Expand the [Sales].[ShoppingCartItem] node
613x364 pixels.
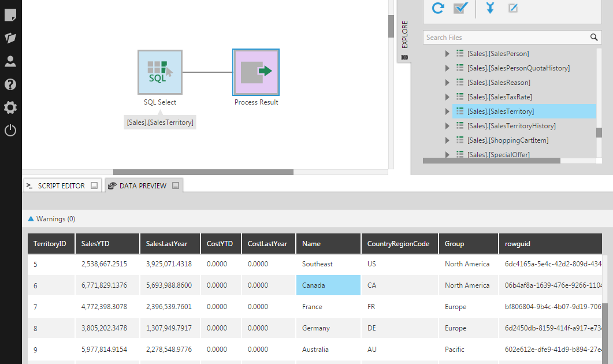pos(447,140)
